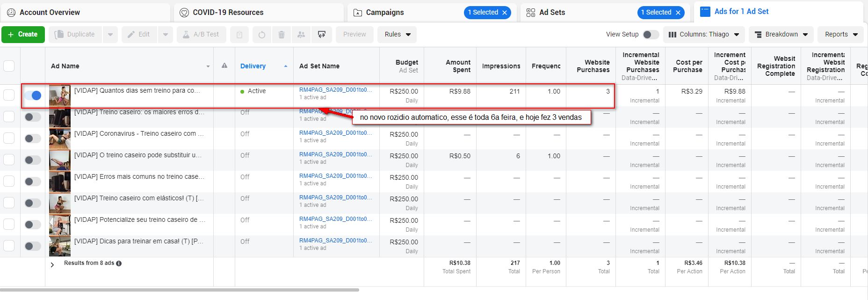This screenshot has height=300, width=868.
Task: Expand the Results from 8 ads row
Action: click(52, 264)
